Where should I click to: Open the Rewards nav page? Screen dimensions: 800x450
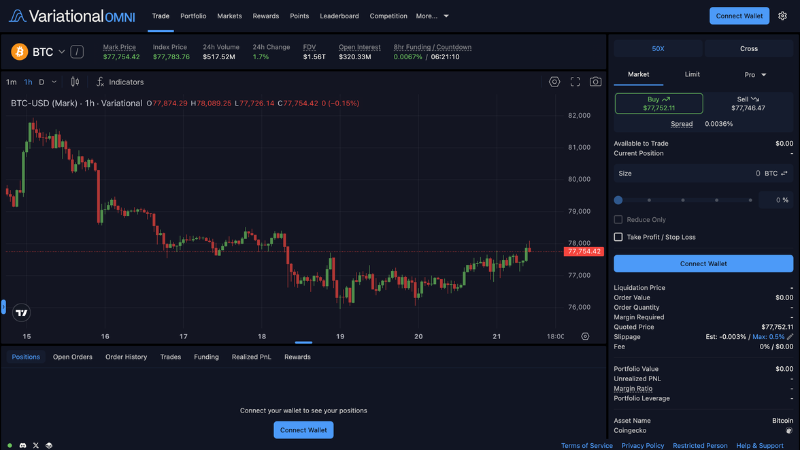pyautogui.click(x=266, y=16)
